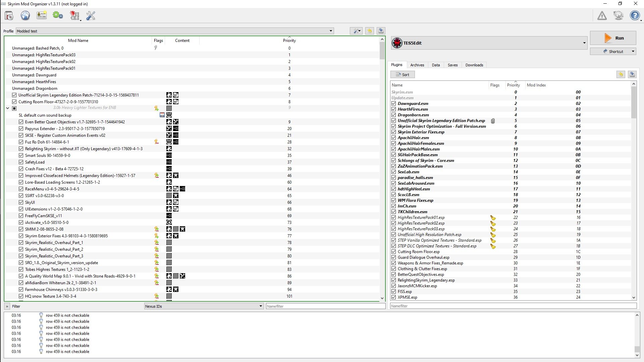This screenshot has height=362, width=644.
Task: Click the flag icon on Fuz Ro Doh row
Action: pyautogui.click(x=156, y=142)
